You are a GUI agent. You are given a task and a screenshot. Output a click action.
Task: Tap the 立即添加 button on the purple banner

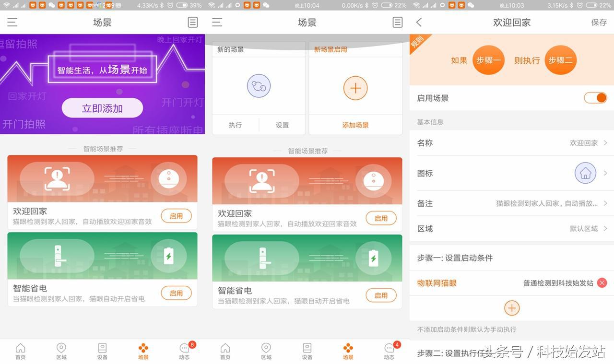(102, 108)
